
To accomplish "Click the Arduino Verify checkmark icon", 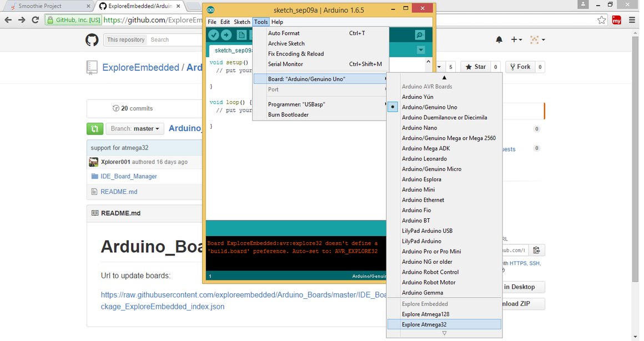I will click(x=214, y=35).
